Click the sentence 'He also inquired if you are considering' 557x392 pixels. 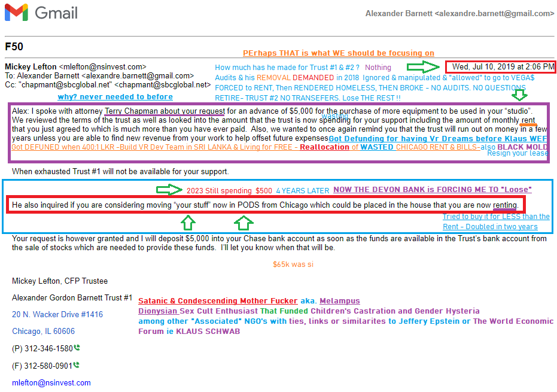point(265,205)
